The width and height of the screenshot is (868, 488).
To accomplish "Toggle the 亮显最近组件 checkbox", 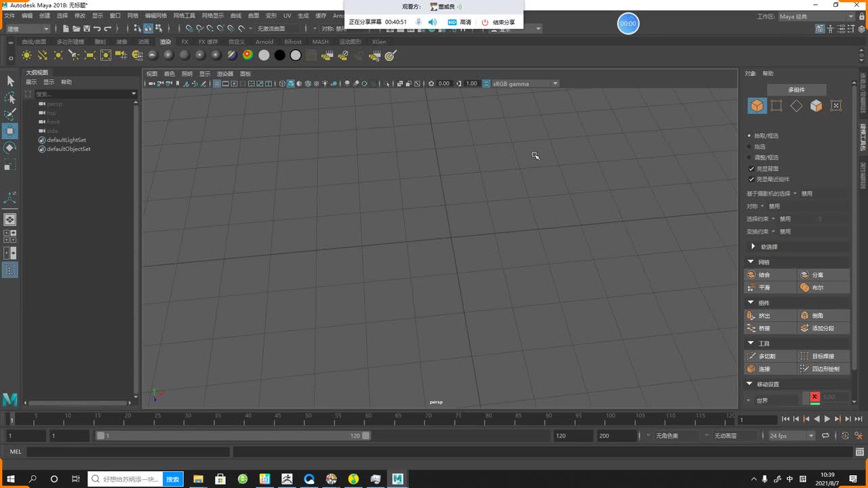I will tap(751, 180).
